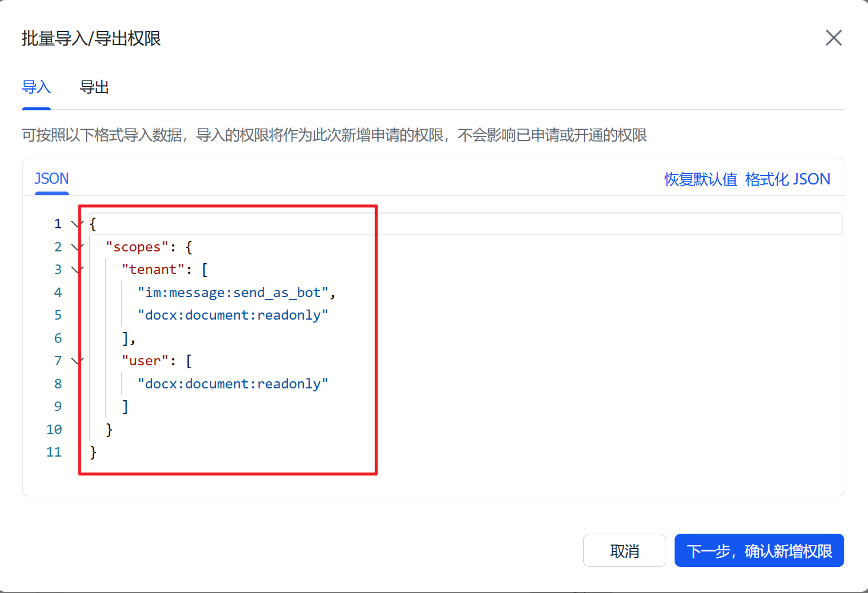The image size is (868, 593).
Task: Collapse the "scopes" fold arrow on line 2
Action: pos(77,247)
